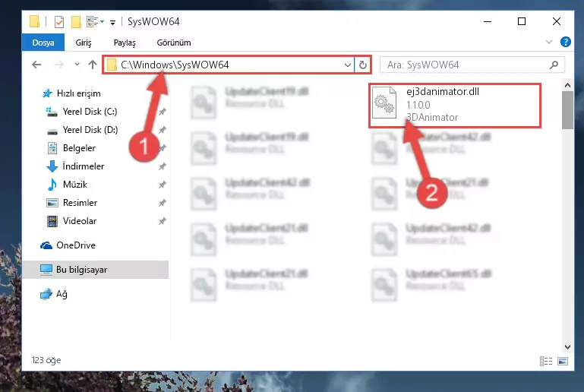Viewport: 584px width, 392px height.
Task: Click the New folder icon in title bar
Action: [x=77, y=22]
